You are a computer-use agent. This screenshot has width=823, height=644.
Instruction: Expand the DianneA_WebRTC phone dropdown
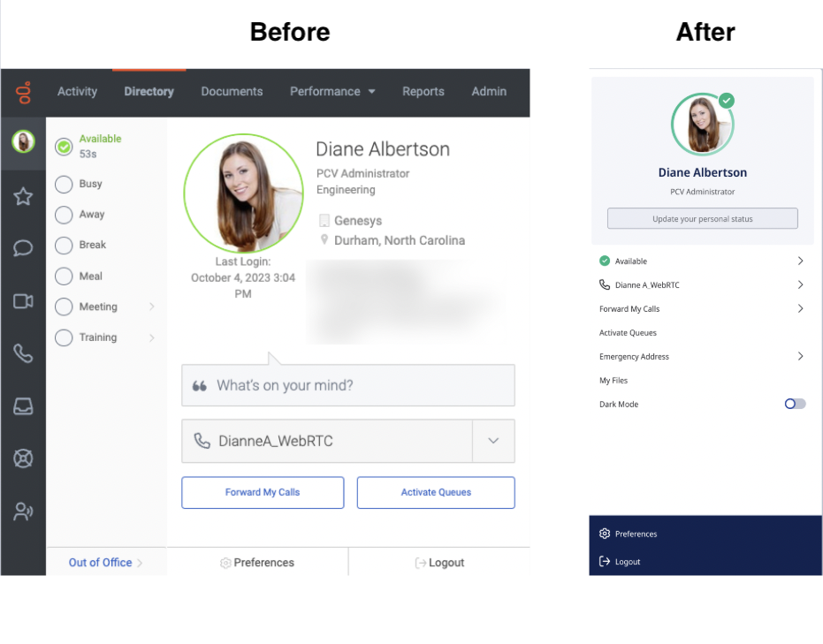click(x=493, y=440)
